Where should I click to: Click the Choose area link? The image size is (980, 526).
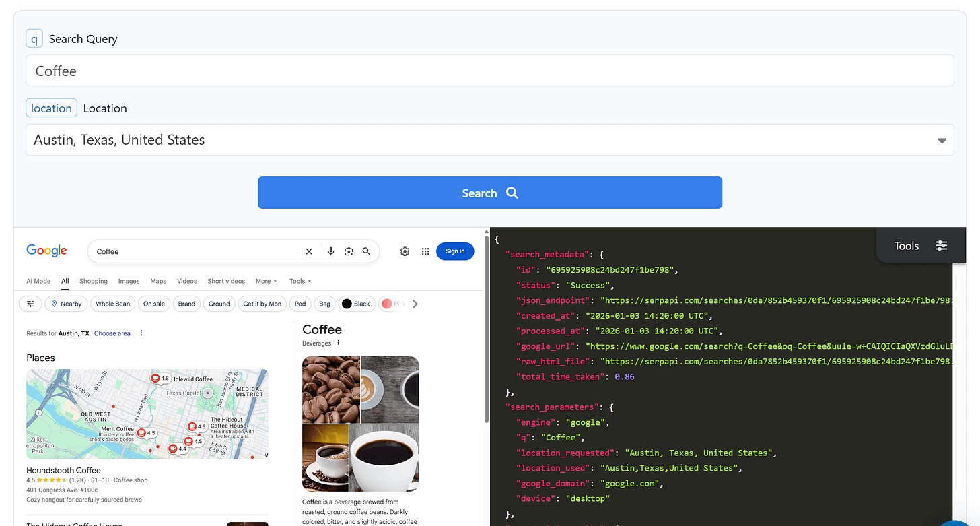coord(112,333)
